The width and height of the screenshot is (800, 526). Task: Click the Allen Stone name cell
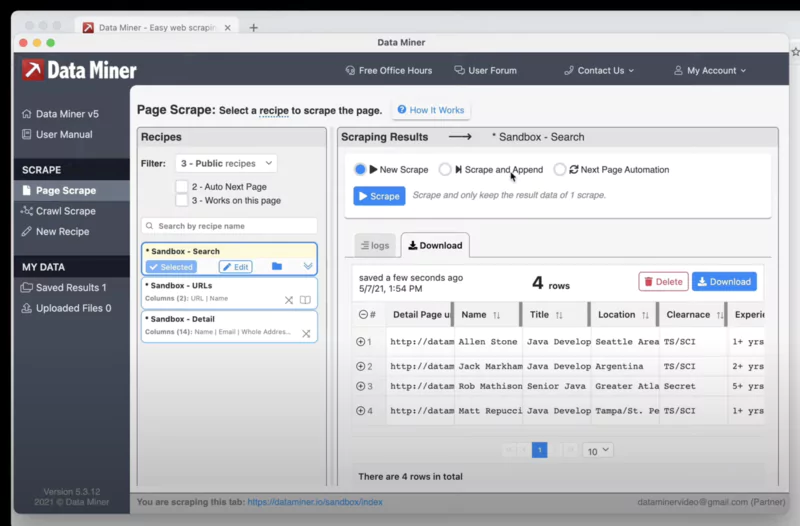(x=488, y=342)
